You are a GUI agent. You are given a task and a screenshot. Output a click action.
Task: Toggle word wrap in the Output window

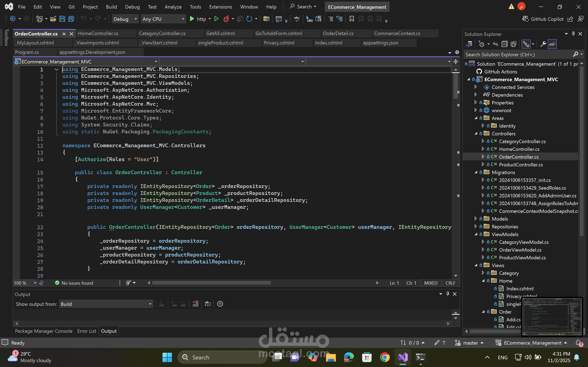[x=208, y=304]
